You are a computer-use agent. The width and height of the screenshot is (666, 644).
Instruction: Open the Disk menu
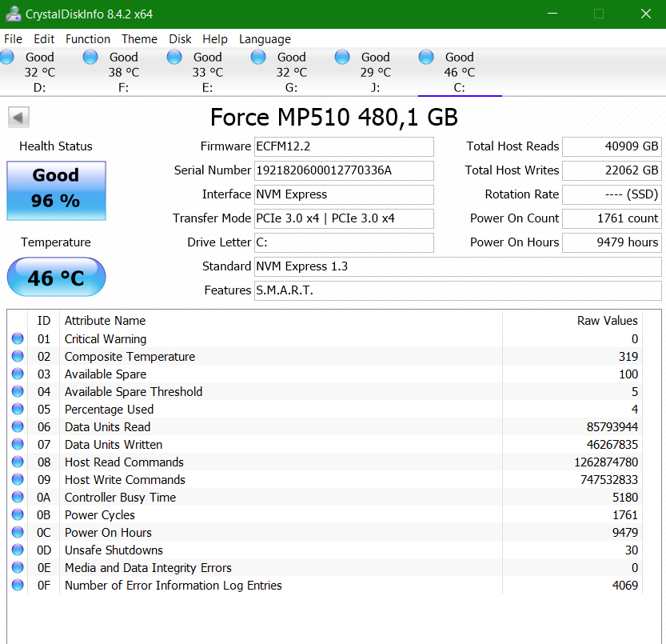[x=180, y=39]
